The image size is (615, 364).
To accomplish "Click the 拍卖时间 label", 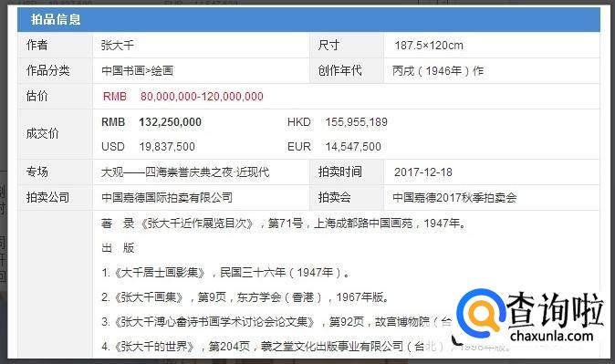I will 339,172.
